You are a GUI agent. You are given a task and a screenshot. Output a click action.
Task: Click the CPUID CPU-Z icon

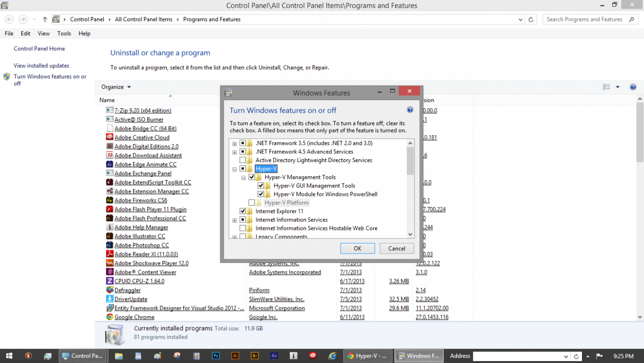click(110, 281)
